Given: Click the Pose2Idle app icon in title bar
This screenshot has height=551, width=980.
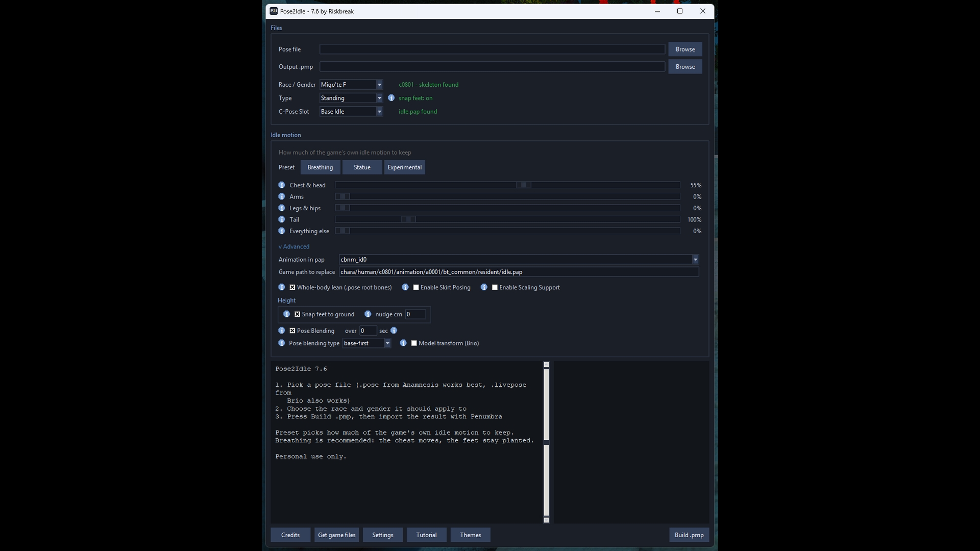Looking at the screenshot, I should (274, 11).
